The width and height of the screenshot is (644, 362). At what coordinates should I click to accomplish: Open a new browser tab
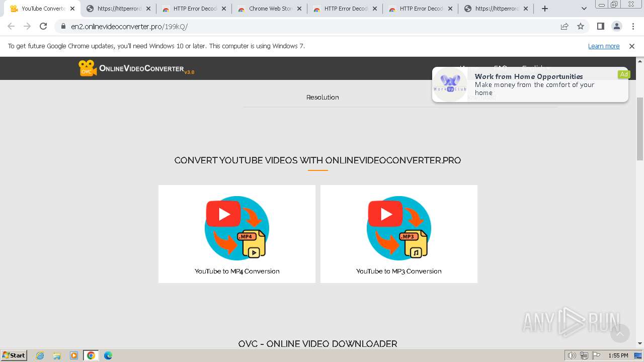click(x=545, y=9)
